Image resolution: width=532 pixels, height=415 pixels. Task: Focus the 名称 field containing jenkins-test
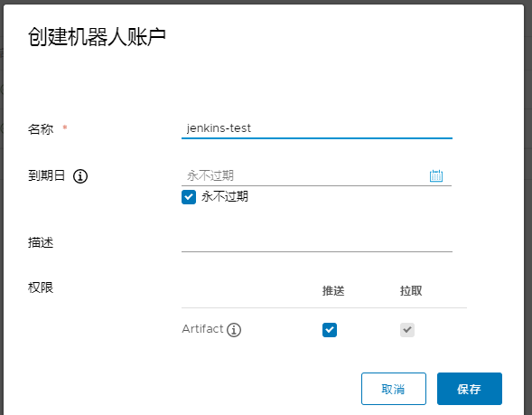(317, 128)
